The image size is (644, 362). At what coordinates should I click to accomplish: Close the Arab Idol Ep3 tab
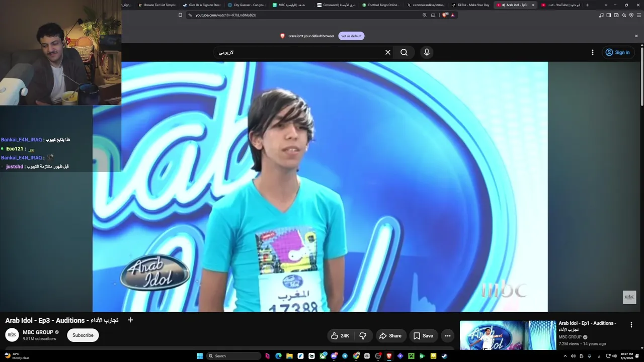[533, 5]
